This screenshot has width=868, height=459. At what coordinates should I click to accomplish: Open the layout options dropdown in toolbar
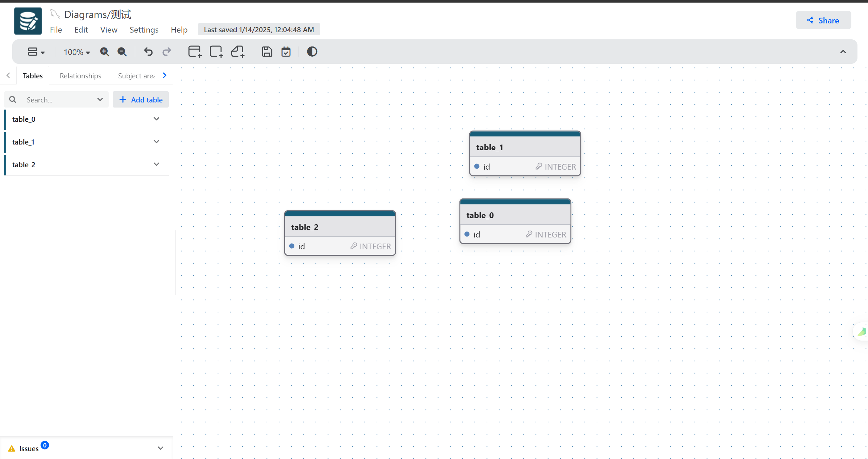36,52
